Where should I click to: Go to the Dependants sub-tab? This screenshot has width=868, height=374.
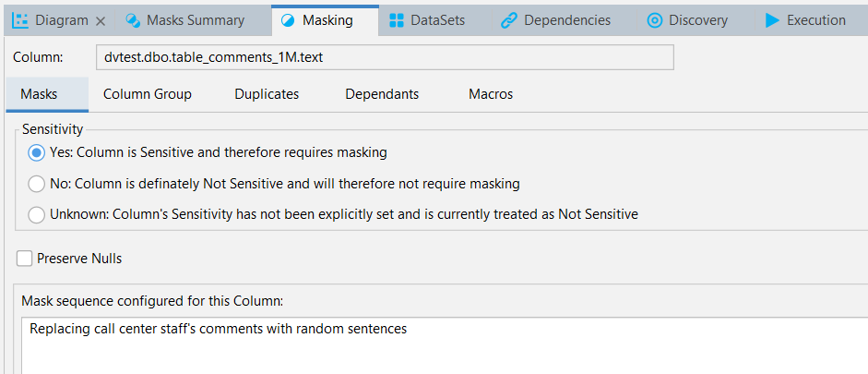(x=382, y=94)
